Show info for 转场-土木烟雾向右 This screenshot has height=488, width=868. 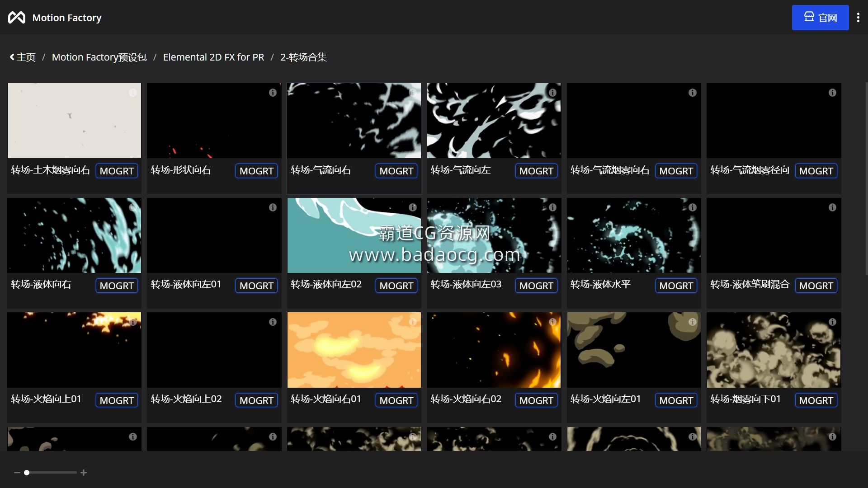pyautogui.click(x=133, y=93)
